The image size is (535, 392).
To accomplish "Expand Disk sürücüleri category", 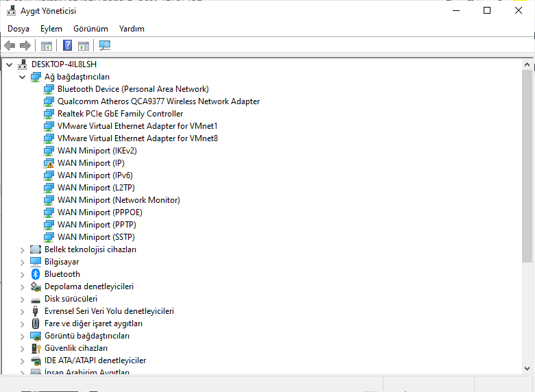I will [22, 299].
